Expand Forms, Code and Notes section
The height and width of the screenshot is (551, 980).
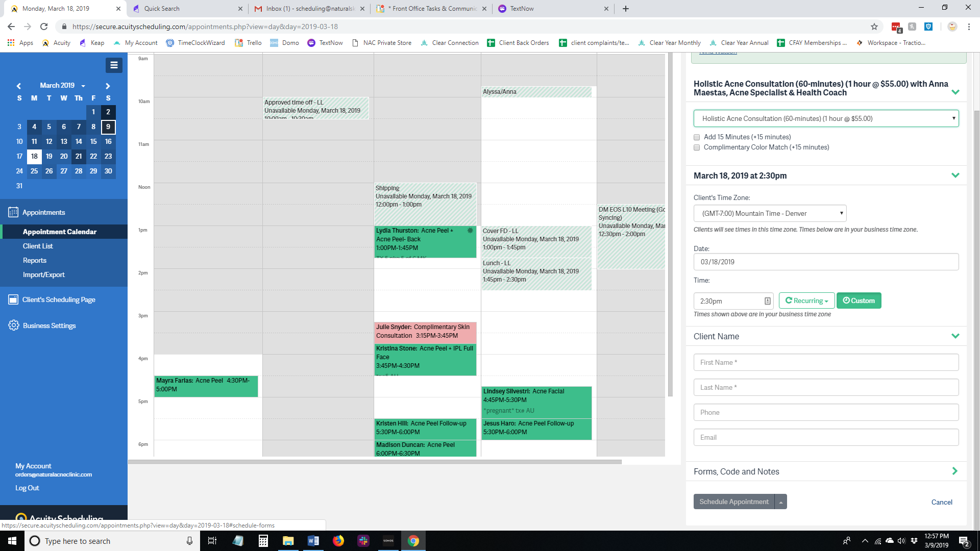tap(954, 471)
